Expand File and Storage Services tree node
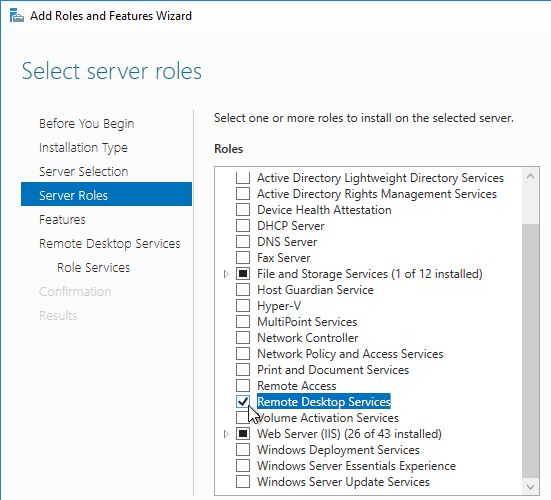Image resolution: width=551 pixels, height=500 pixels. 226,274
